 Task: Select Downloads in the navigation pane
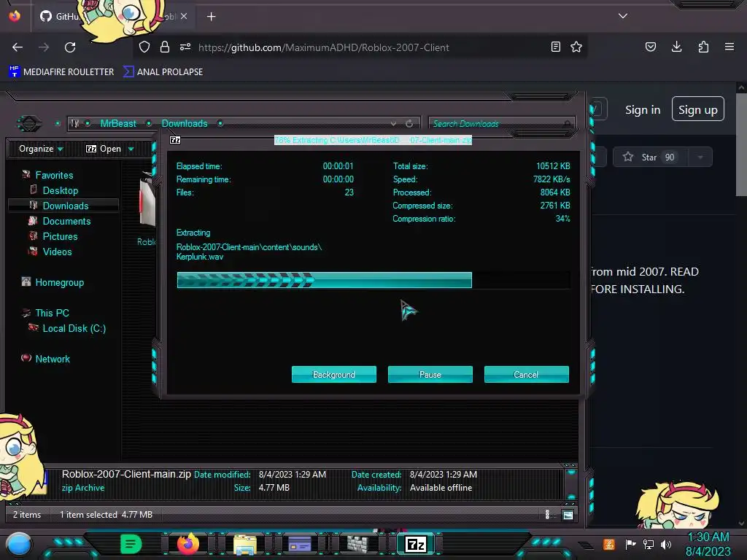tap(63, 206)
